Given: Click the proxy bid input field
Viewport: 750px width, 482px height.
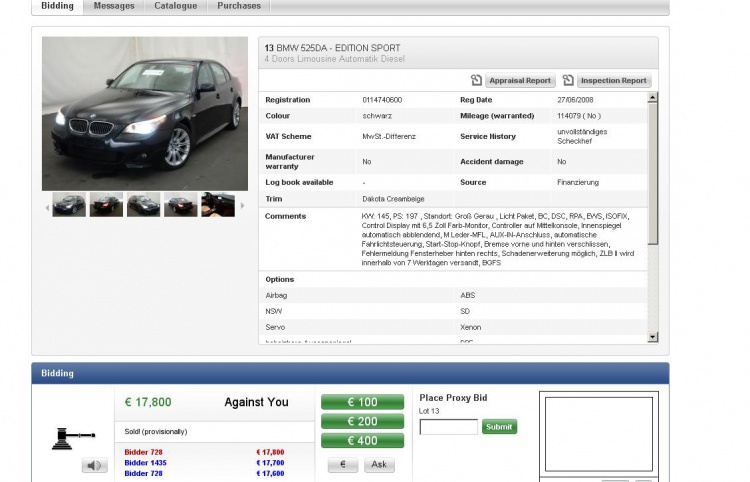Looking at the screenshot, I should point(449,427).
